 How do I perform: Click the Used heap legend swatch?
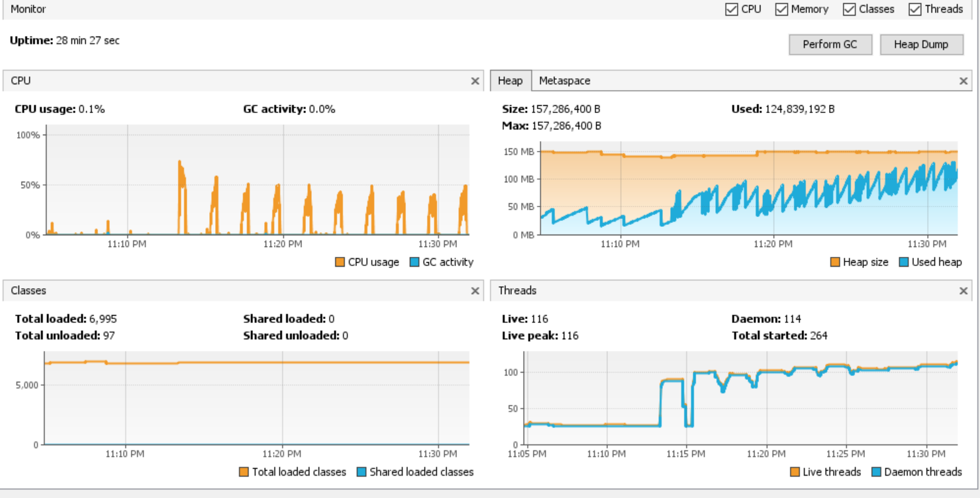pos(904,262)
